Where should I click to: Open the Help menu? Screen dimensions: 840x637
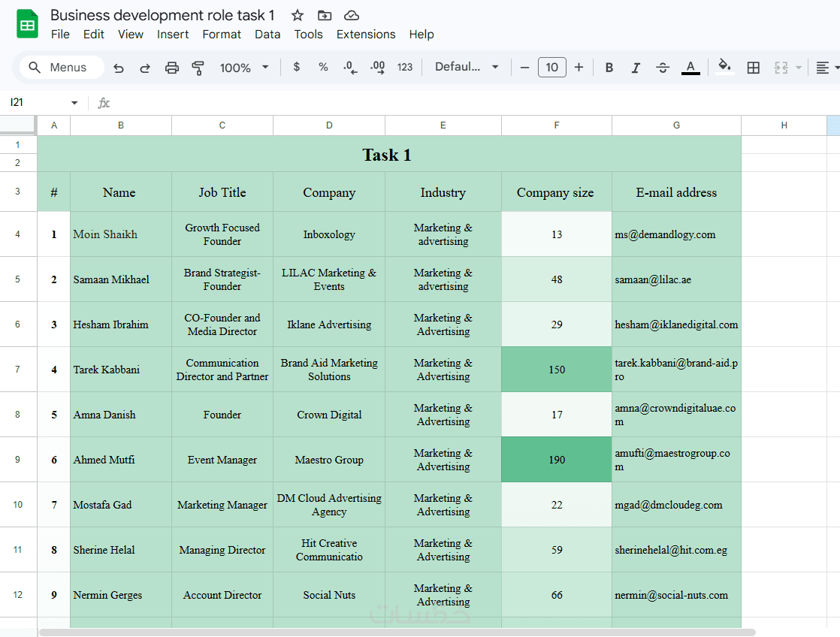point(422,35)
